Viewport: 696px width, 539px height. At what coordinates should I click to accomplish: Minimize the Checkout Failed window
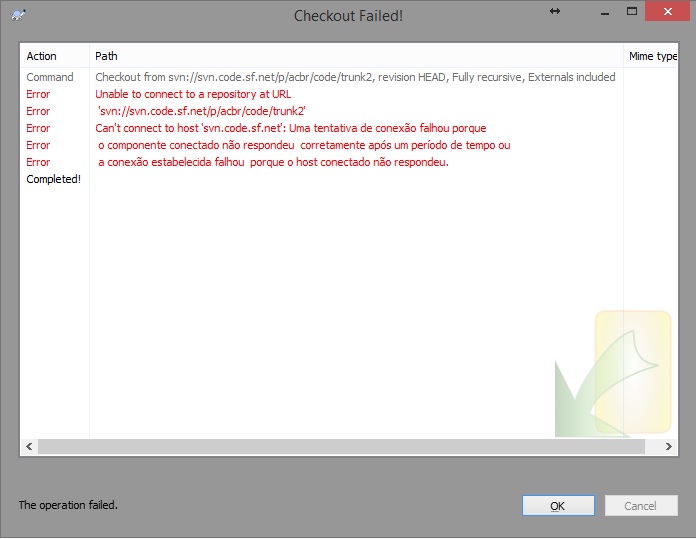tap(605, 13)
